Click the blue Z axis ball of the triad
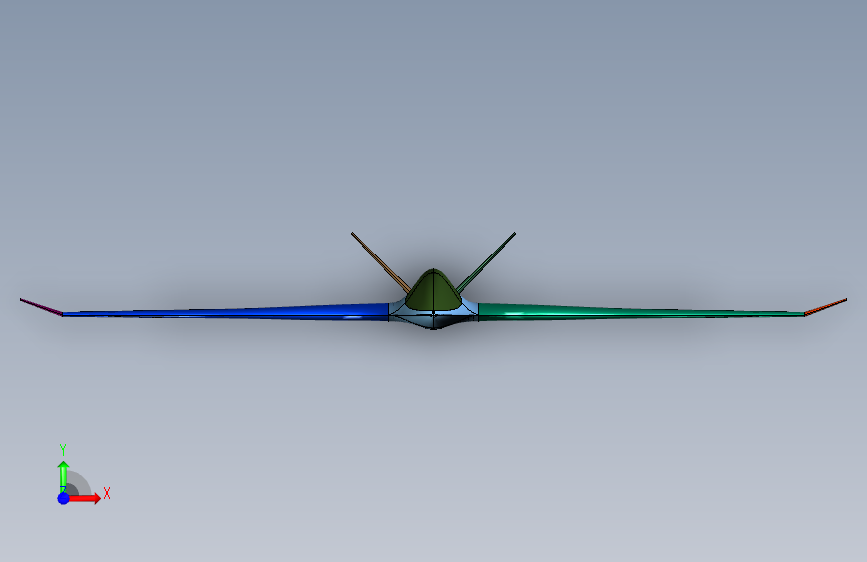Image resolution: width=867 pixels, height=562 pixels. coord(63,498)
